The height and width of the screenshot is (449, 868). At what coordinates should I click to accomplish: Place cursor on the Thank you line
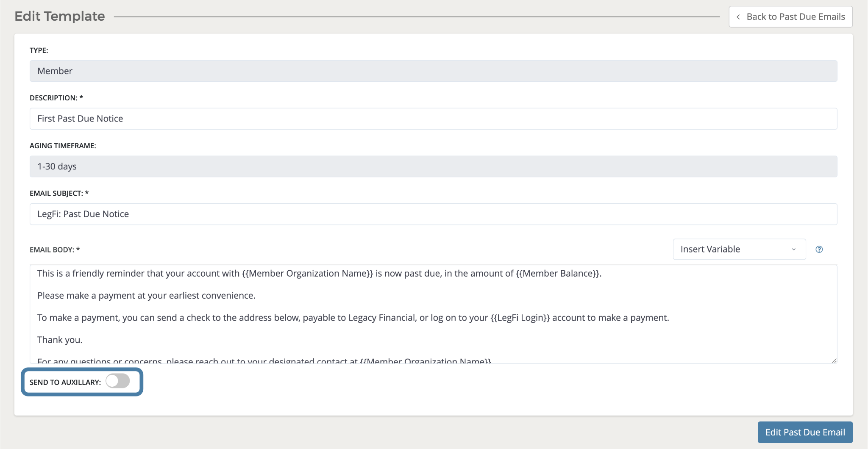(x=60, y=340)
